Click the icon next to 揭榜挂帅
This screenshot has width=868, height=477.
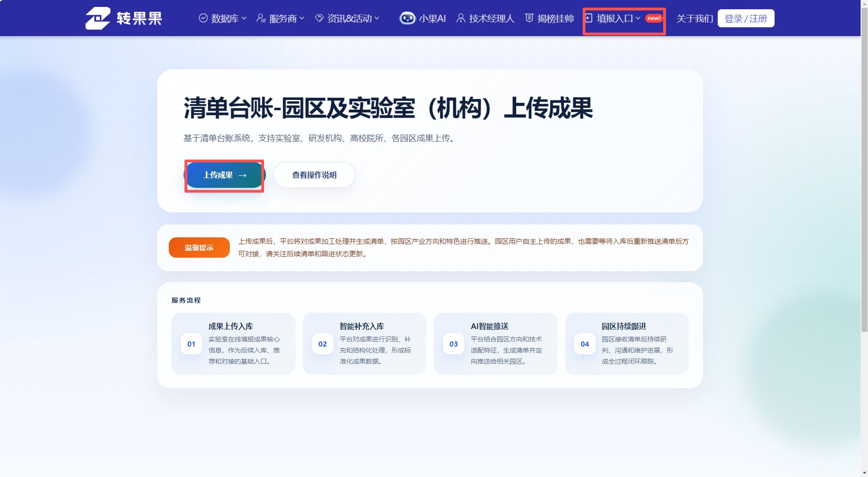[x=529, y=18]
